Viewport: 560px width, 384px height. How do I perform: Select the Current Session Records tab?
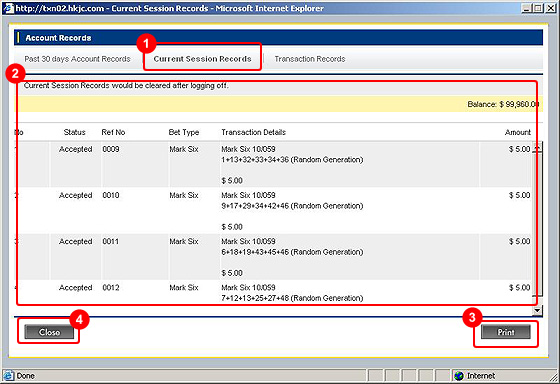click(202, 59)
